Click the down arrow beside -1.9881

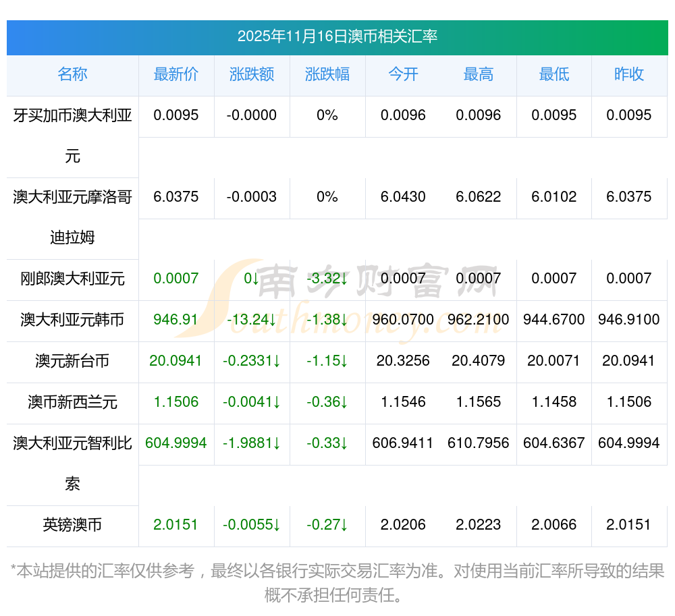[276, 443]
